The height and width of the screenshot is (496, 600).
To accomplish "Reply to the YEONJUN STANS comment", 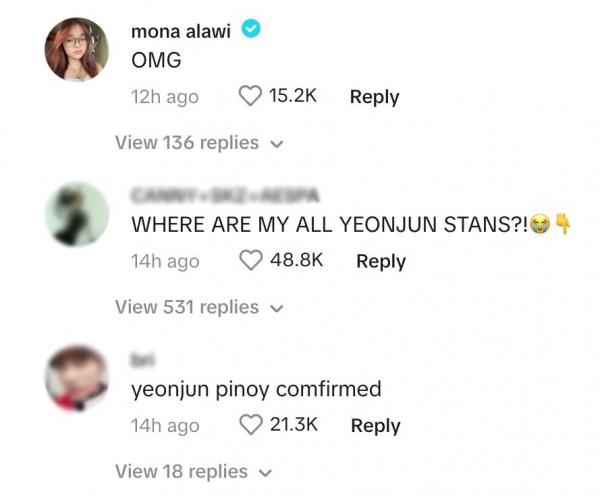I will coord(381,261).
